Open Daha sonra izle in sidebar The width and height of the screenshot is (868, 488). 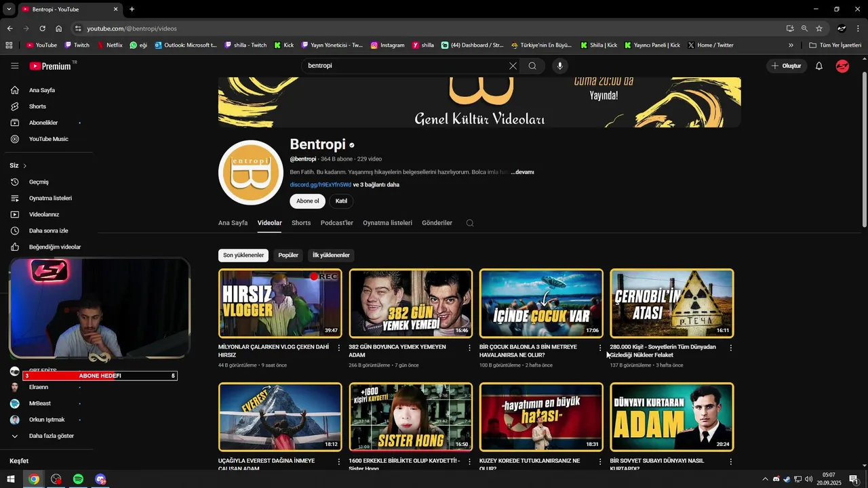[48, 230]
